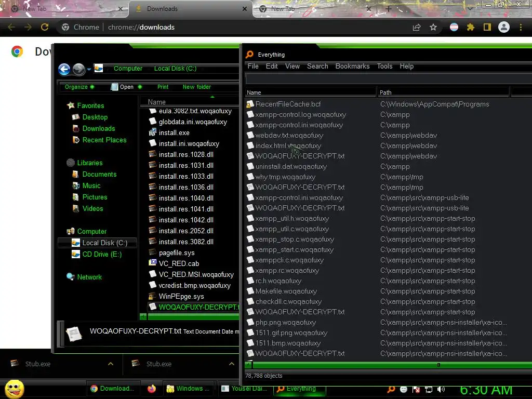
Task: Open the Chrome profile avatar
Action: pyautogui.click(x=504, y=27)
